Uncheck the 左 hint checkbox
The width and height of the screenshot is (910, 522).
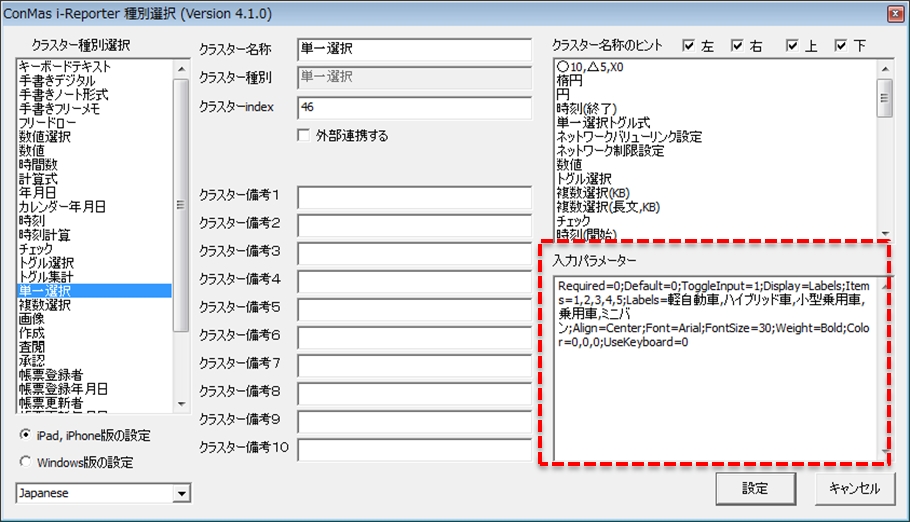pos(687,45)
